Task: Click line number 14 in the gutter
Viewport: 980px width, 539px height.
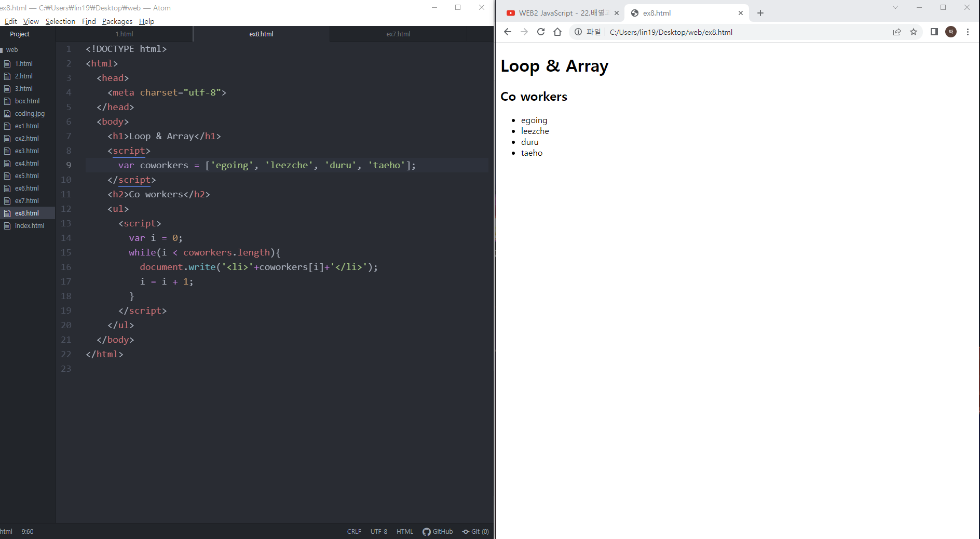Action: [x=66, y=238]
